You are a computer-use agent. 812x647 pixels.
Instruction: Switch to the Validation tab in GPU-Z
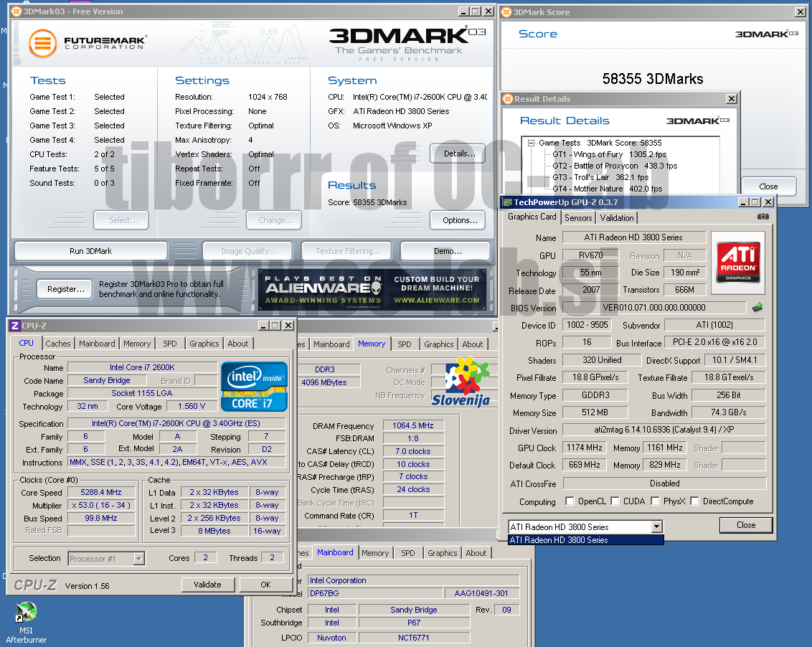[x=617, y=217]
